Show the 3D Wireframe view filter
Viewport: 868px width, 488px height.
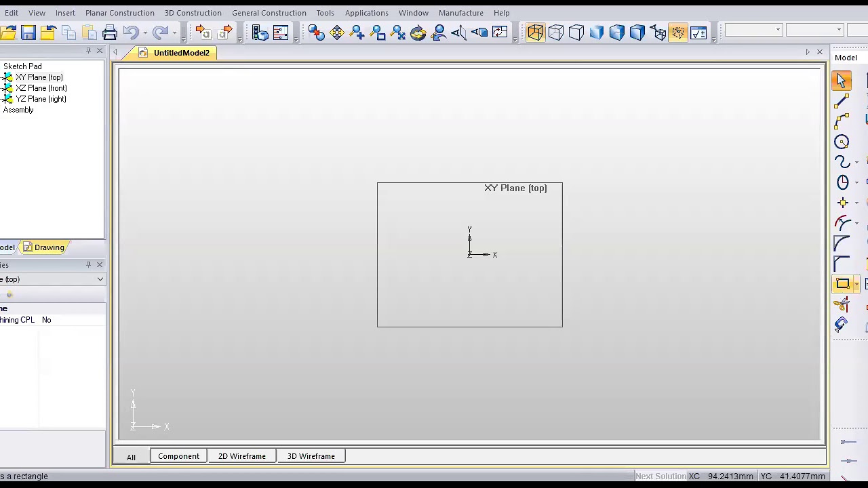(x=311, y=456)
